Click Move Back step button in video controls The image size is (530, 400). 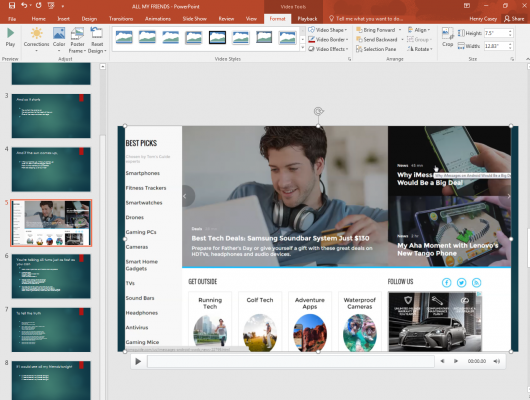pyautogui.click(x=442, y=361)
